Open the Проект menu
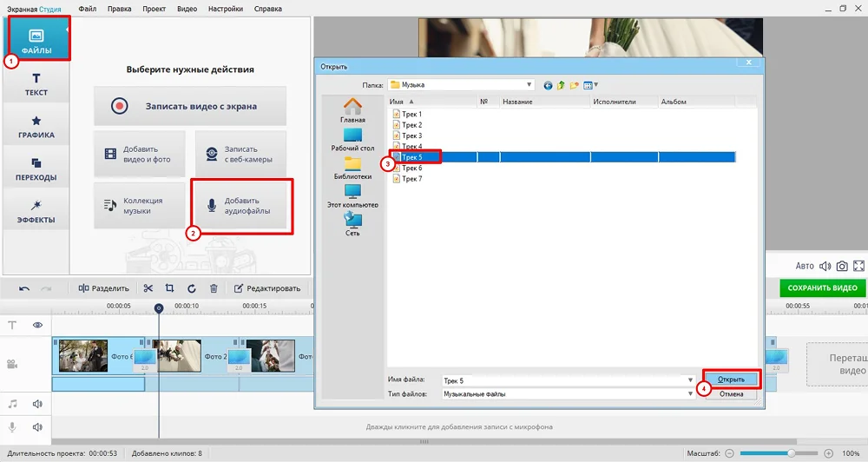This screenshot has height=462, width=868. pyautogui.click(x=154, y=9)
